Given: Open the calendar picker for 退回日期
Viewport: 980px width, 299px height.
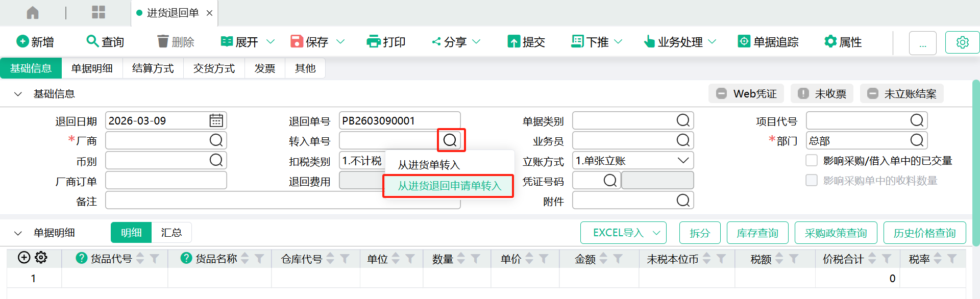Looking at the screenshot, I should coord(216,120).
